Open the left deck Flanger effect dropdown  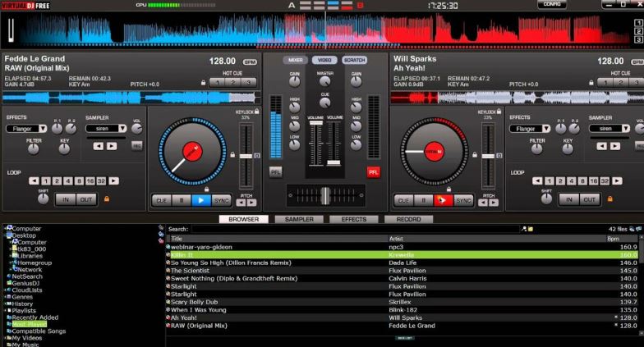click(43, 129)
